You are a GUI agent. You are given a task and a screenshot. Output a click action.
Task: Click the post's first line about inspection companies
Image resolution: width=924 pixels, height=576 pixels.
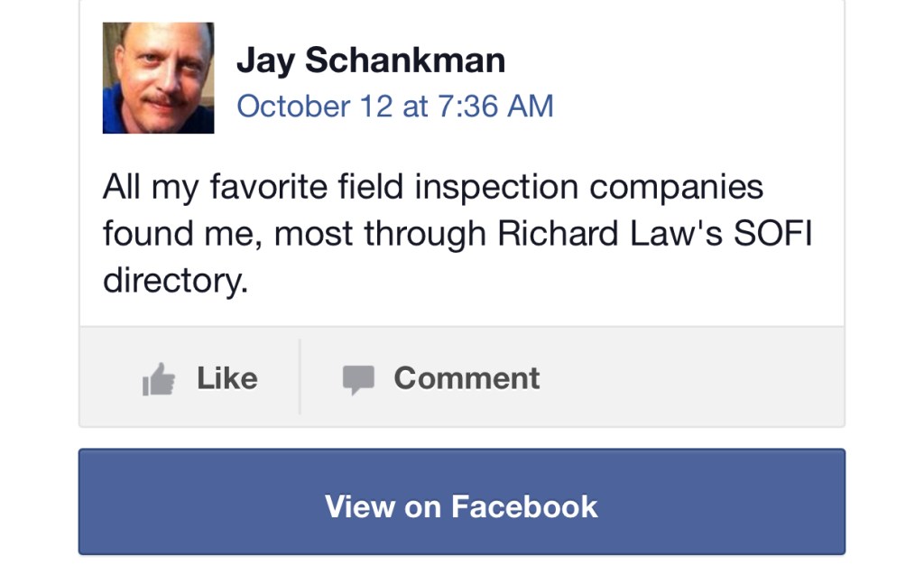tap(432, 188)
